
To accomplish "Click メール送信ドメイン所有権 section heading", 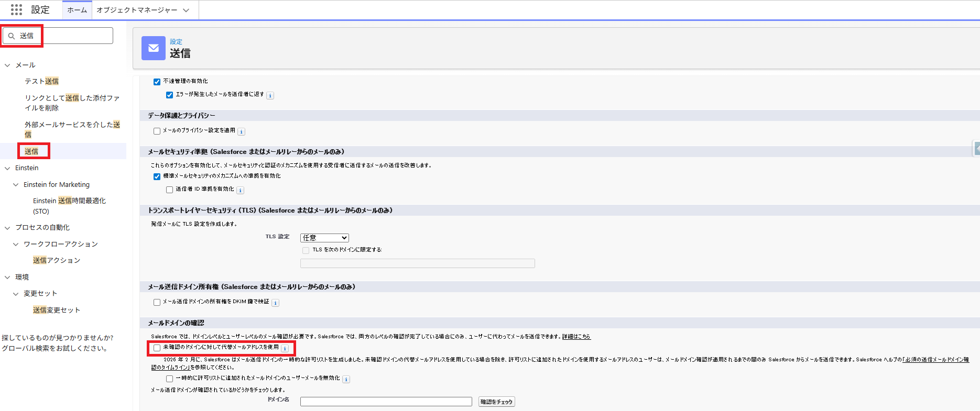I will coord(252,287).
